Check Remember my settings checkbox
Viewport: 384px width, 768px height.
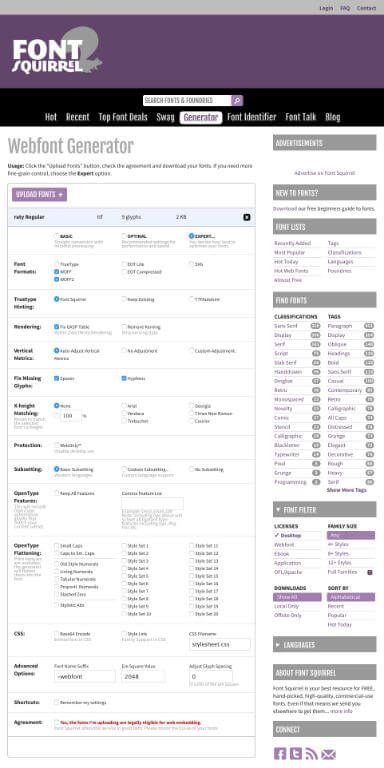[x=57, y=702]
